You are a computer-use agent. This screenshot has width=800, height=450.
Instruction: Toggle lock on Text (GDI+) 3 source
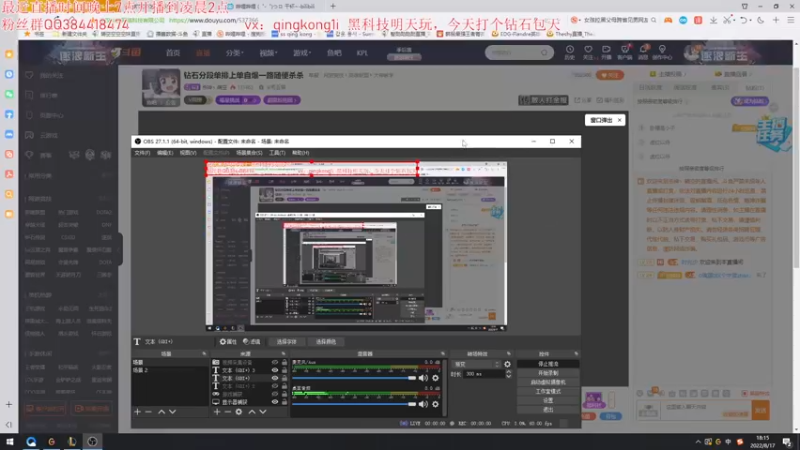[284, 370]
